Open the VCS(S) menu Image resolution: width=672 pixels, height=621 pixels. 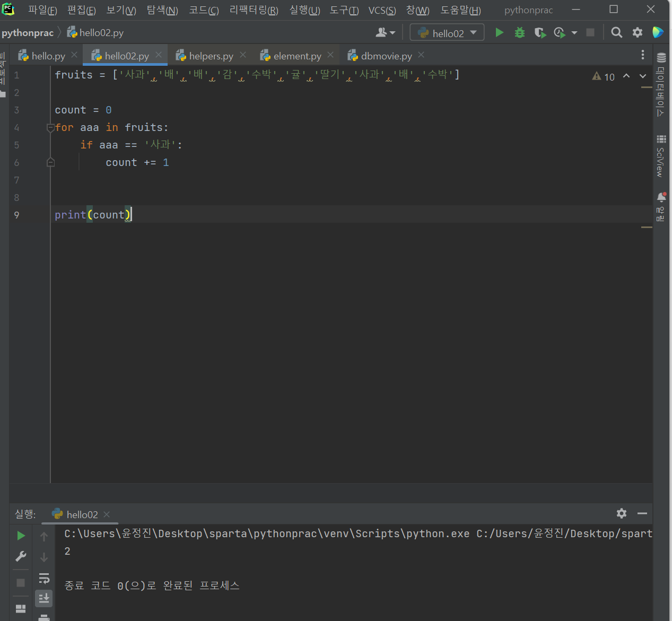(382, 10)
